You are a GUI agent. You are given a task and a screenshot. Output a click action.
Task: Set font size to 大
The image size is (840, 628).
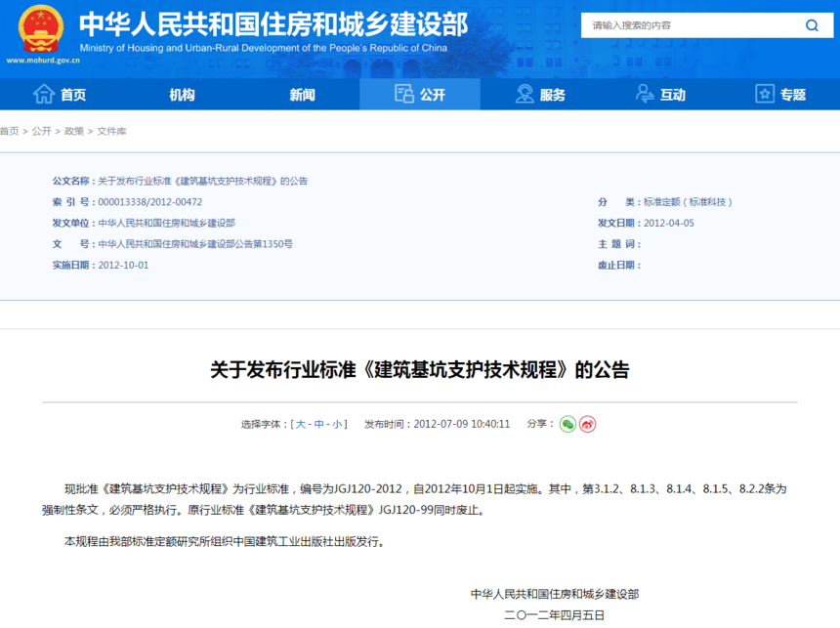pos(301,425)
